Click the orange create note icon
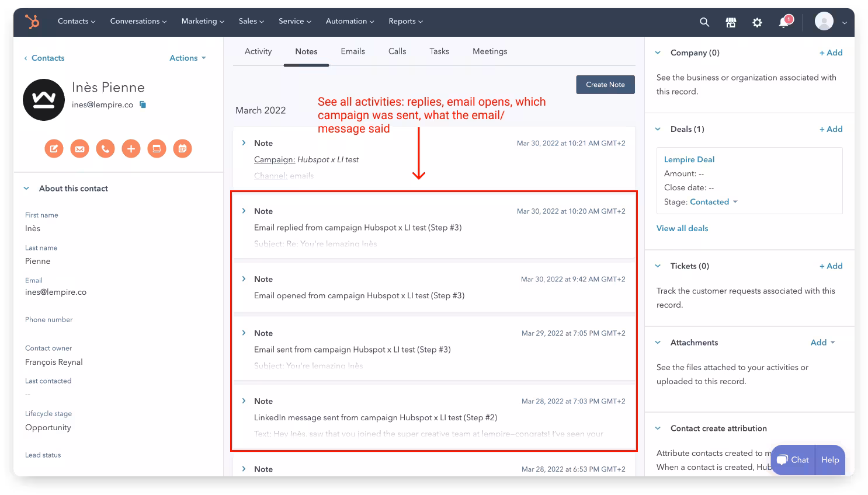This screenshot has height=495, width=868. [x=54, y=148]
